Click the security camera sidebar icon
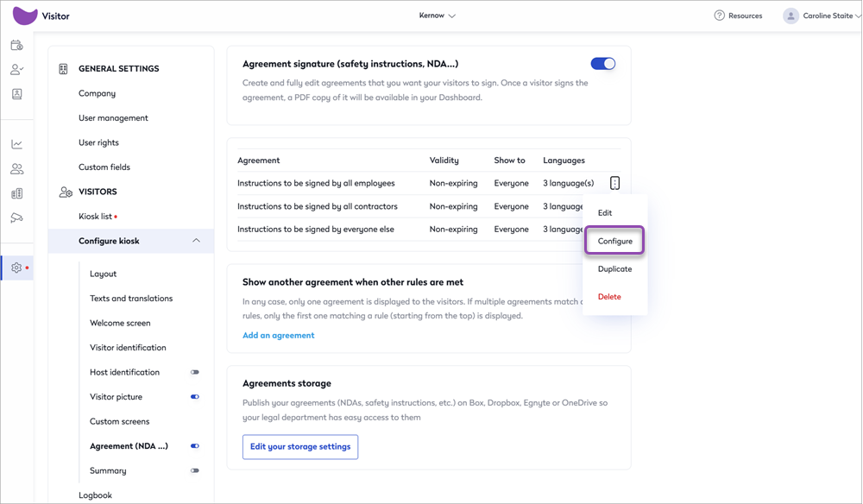This screenshot has height=504, width=863. pyautogui.click(x=16, y=218)
